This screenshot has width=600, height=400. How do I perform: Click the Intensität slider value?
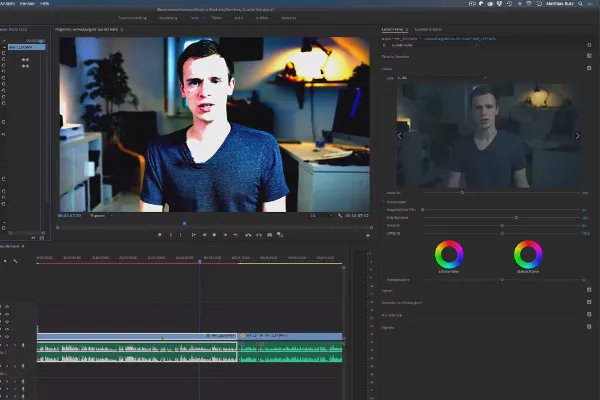[x=585, y=193]
